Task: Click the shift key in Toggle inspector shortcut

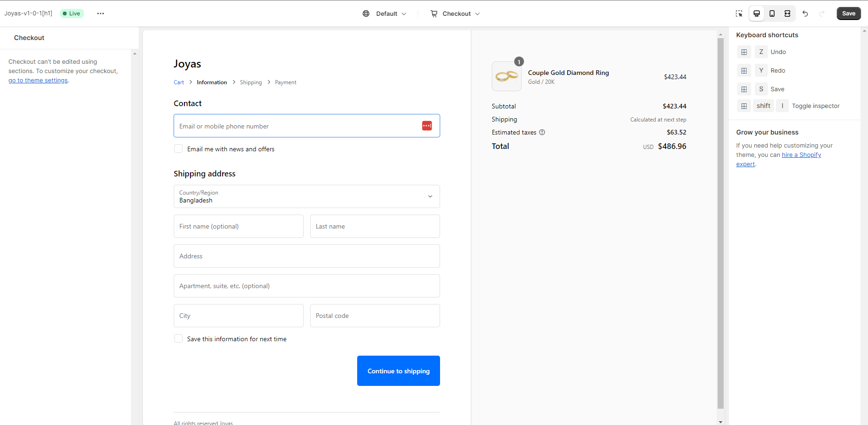Action: point(764,106)
